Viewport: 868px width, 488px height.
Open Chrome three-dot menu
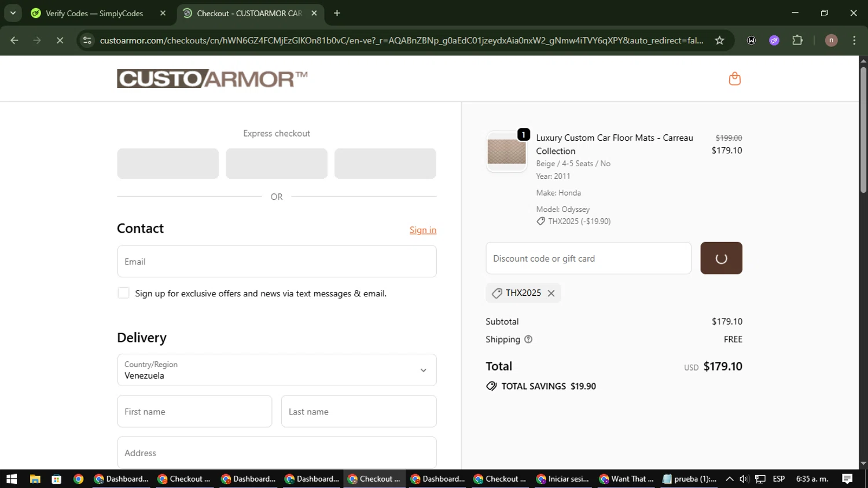[854, 41]
